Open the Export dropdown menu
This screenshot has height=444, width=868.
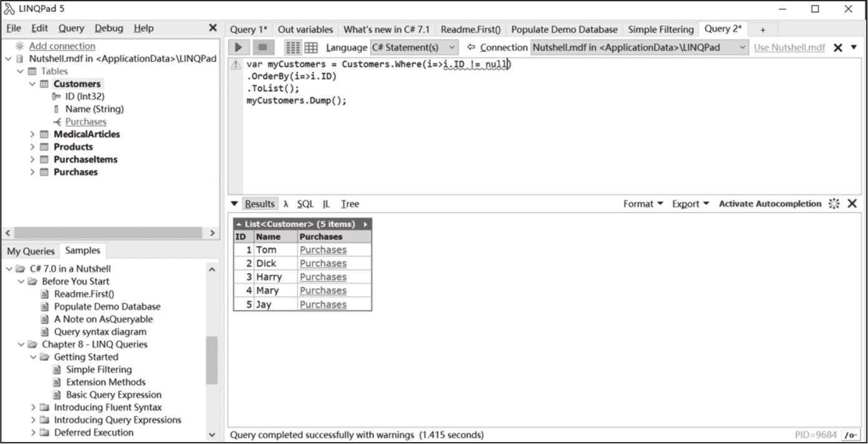pyautogui.click(x=690, y=204)
